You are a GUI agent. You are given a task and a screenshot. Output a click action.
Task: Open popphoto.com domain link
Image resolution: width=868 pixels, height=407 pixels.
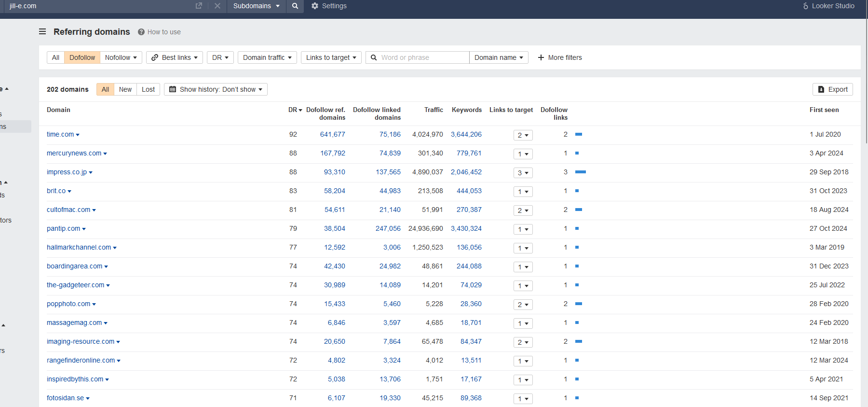68,304
